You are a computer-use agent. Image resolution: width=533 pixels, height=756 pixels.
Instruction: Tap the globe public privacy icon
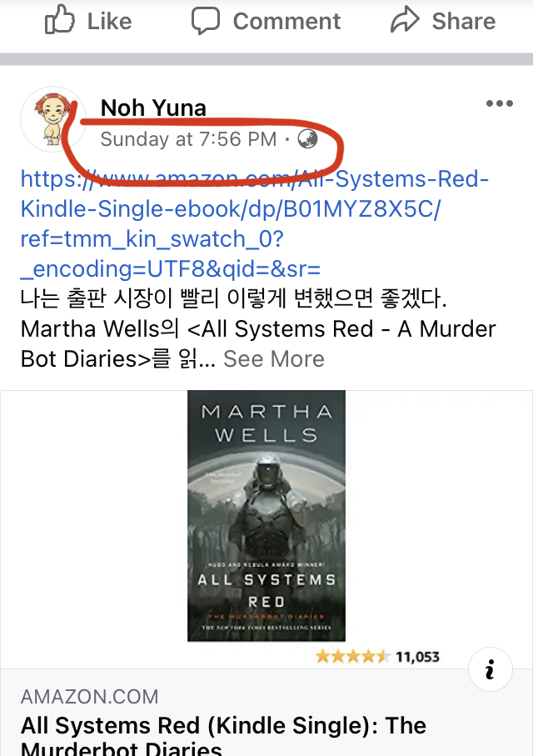tap(307, 139)
